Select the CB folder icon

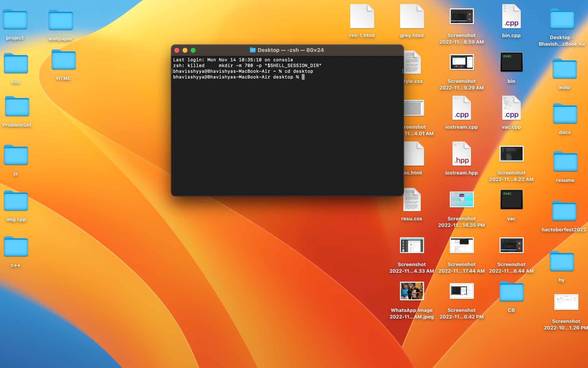(x=511, y=292)
